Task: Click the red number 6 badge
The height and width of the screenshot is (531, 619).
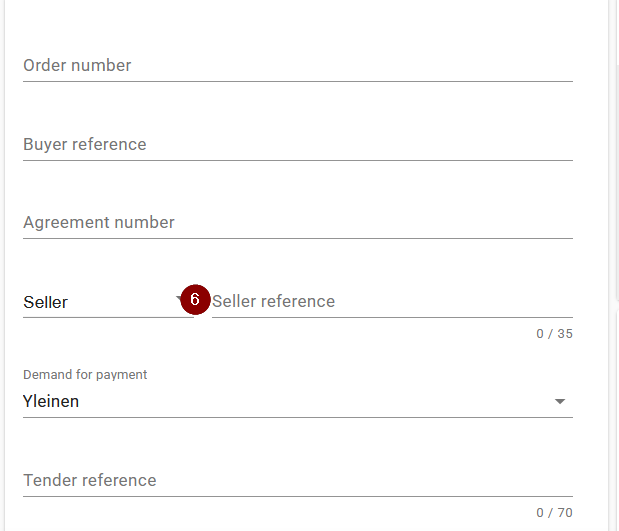Action: (195, 299)
